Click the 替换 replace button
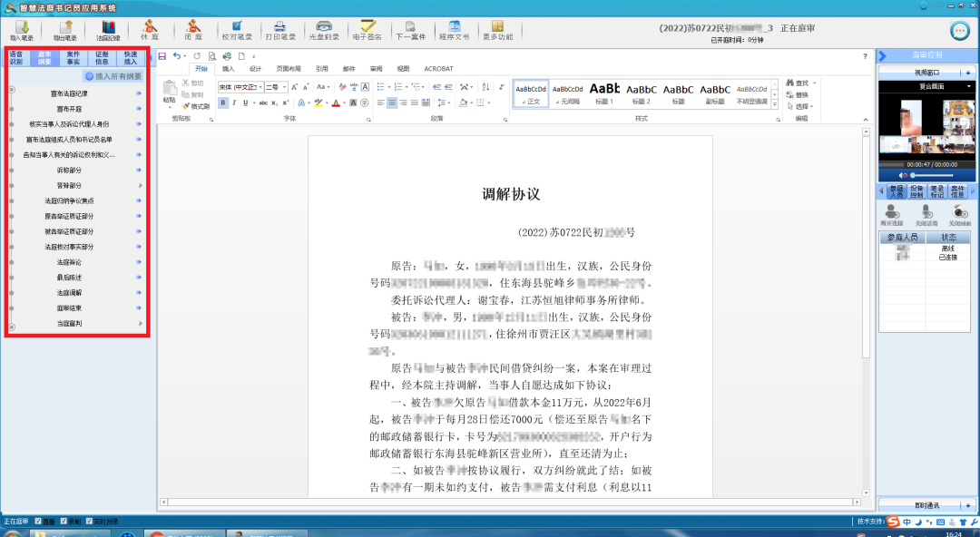980x537 pixels. [x=797, y=95]
